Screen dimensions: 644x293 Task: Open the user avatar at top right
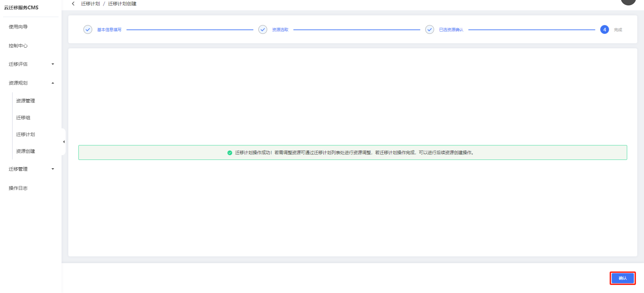pyautogui.click(x=628, y=2)
